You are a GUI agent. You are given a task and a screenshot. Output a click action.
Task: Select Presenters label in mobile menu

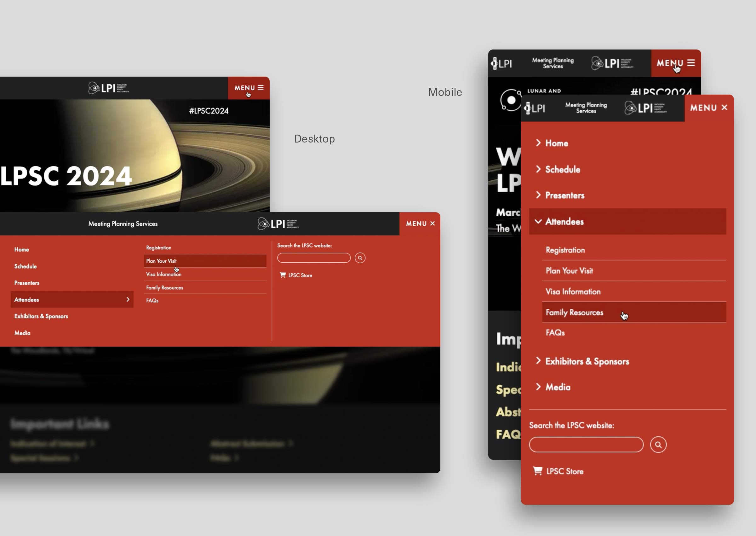tap(565, 195)
